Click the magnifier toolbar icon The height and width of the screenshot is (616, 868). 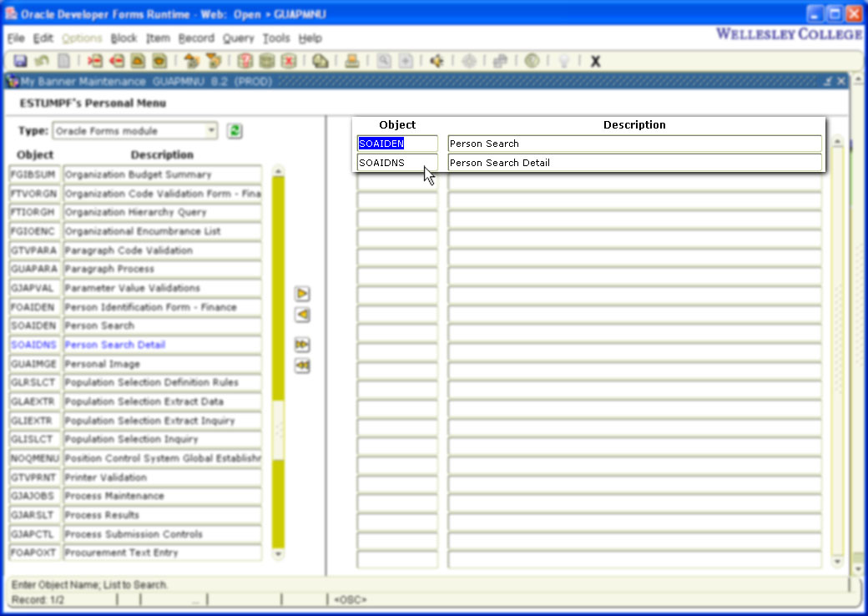[x=384, y=61]
